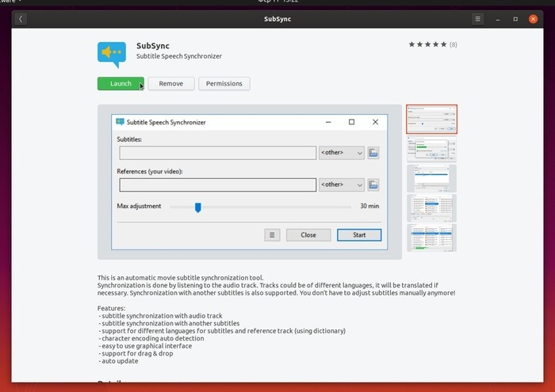Open the References language <other> dropdown

(342, 185)
